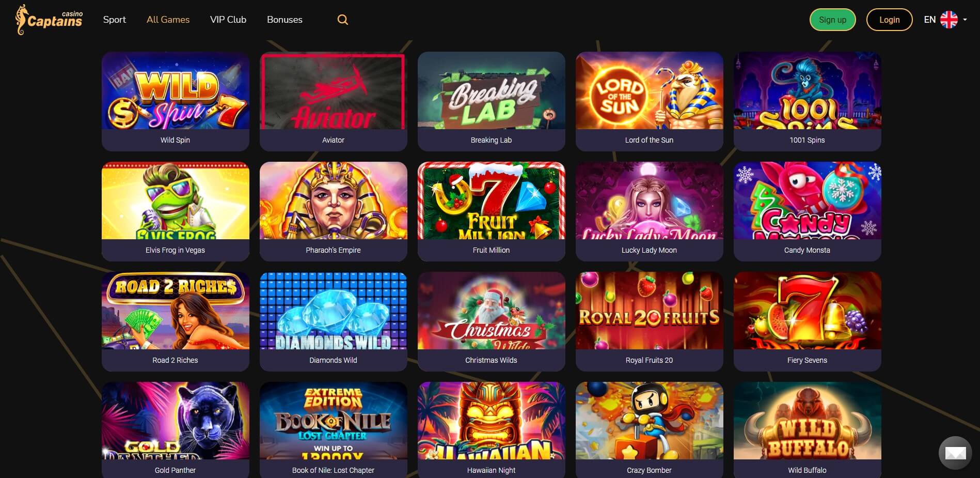The image size is (980, 478).
Task: Open the Wild Spin game tile
Action: (x=176, y=101)
